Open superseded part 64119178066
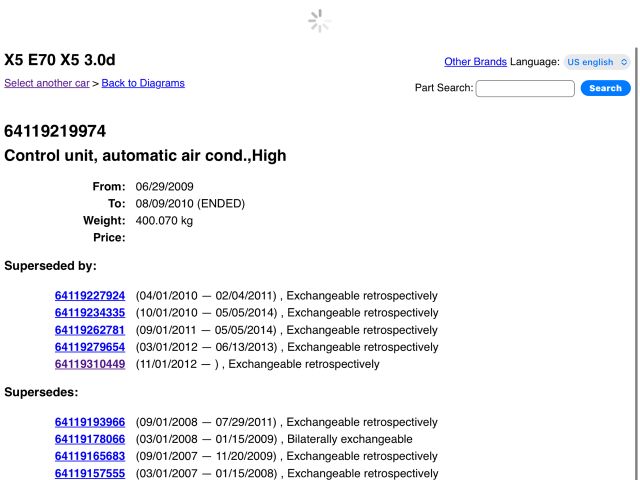The image size is (640, 480). coord(90,439)
